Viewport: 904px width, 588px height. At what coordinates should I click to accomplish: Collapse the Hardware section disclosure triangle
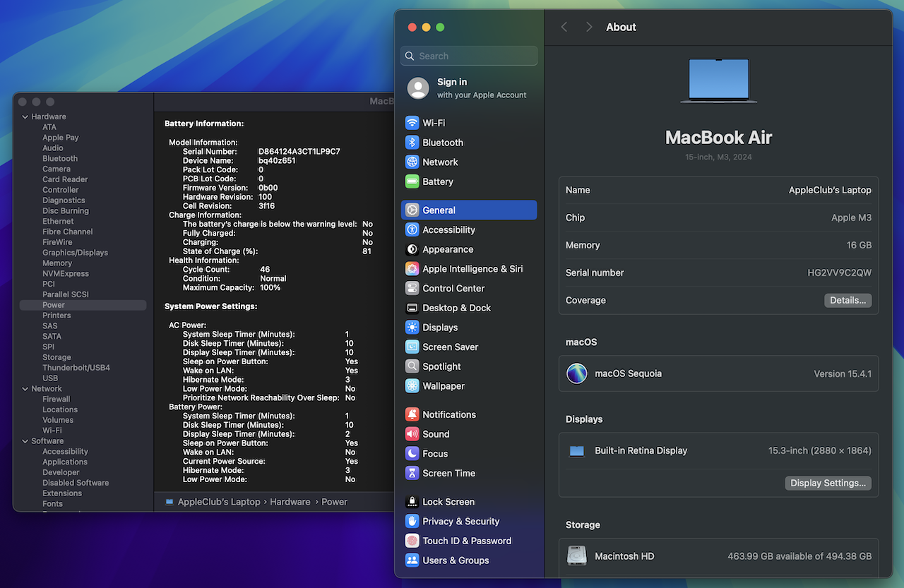[25, 117]
